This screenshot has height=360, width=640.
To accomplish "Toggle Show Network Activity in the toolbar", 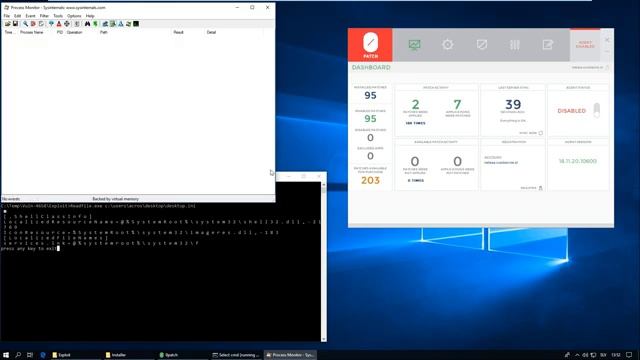I will click(x=120, y=24).
